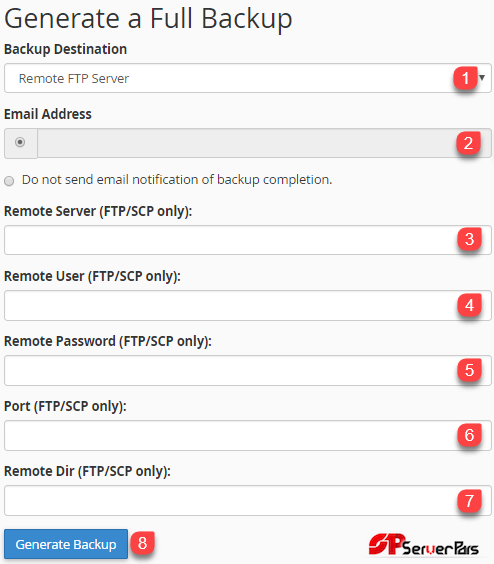Screen dimensions: 494x564
Task: Click into the Remote Dir field
Action: click(248, 500)
